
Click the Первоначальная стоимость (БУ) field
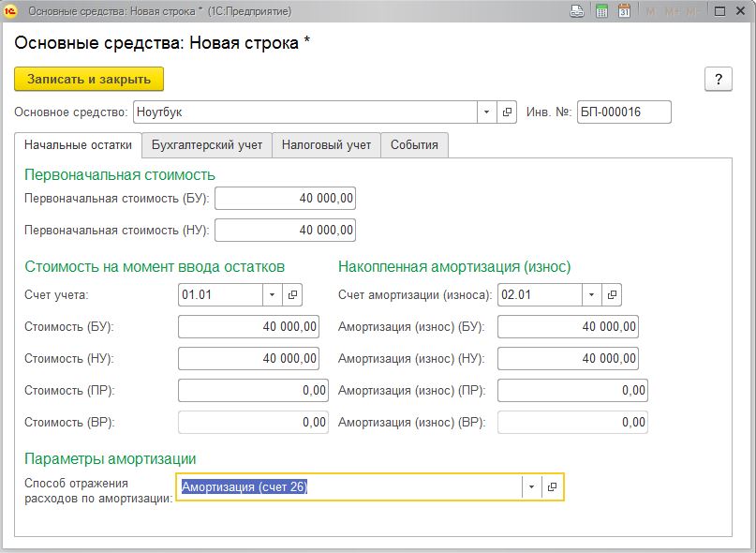285,199
